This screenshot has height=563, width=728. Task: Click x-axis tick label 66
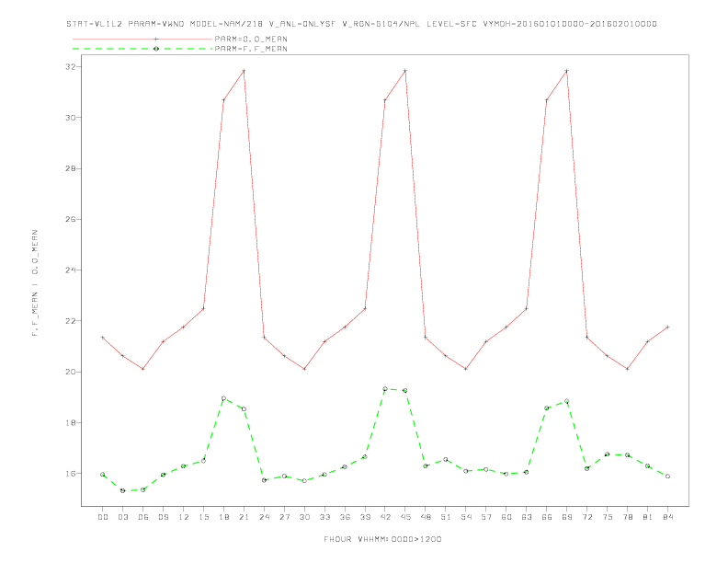[x=547, y=517]
